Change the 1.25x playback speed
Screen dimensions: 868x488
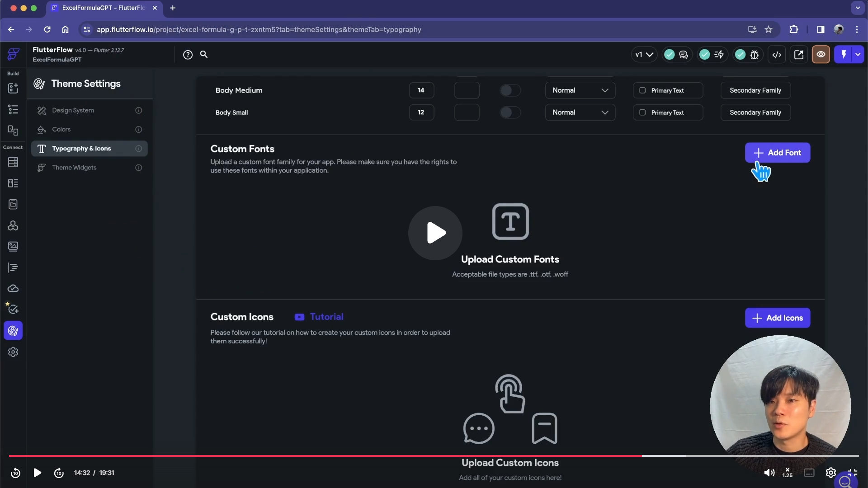[x=788, y=473]
